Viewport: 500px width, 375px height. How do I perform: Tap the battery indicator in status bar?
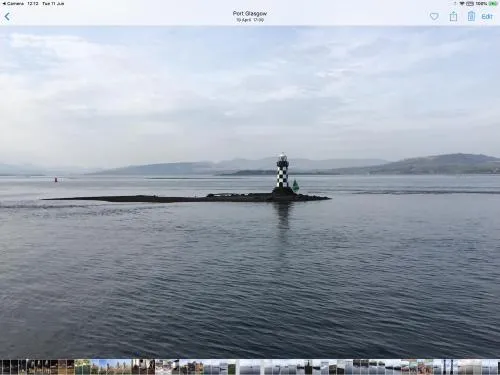pos(492,3)
